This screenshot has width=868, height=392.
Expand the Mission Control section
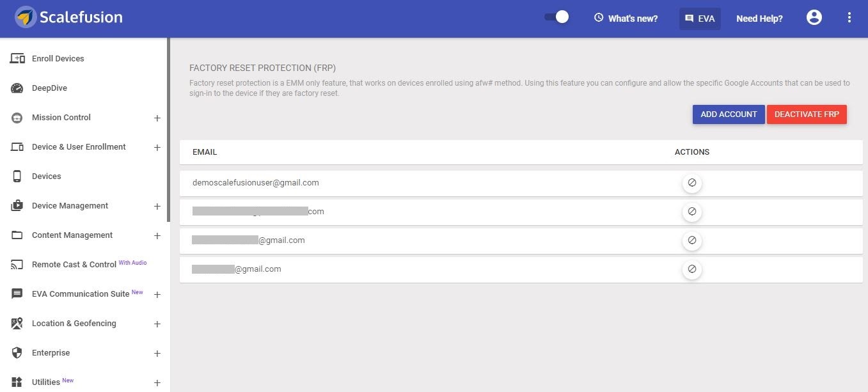157,118
